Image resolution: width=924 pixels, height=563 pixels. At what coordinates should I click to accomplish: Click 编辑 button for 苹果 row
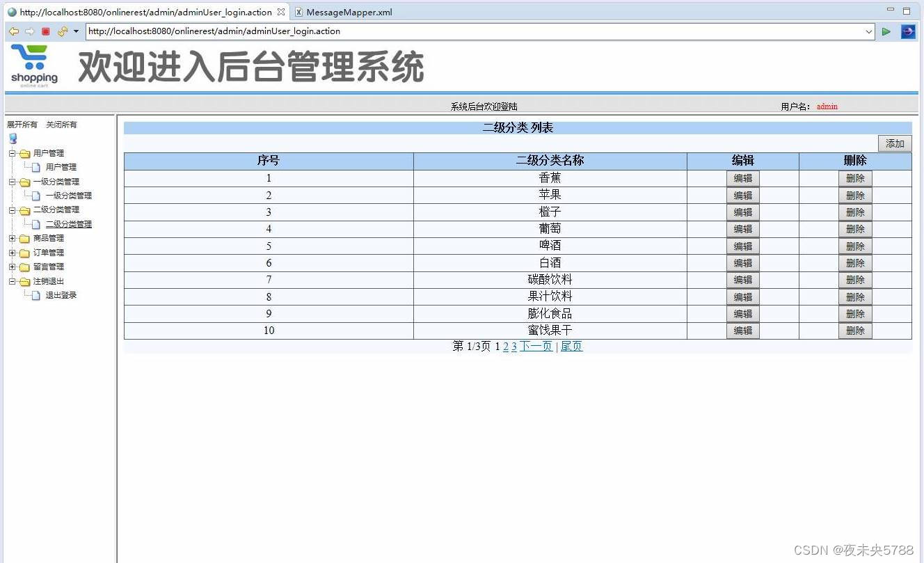(x=743, y=196)
